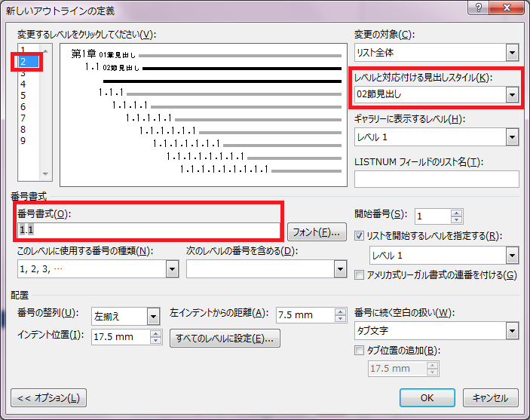The width and height of the screenshot is (530, 420).
Task: Open the 変更の対象 dropdown
Action: coord(512,53)
